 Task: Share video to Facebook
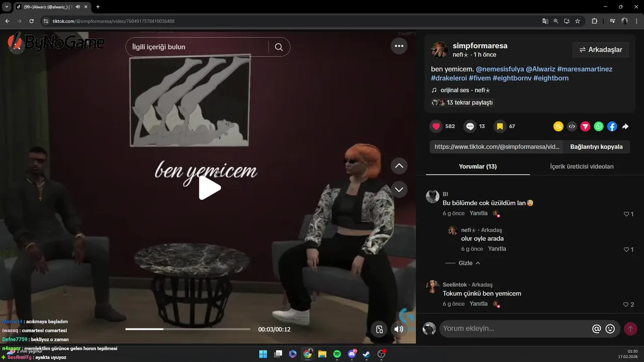coord(612,127)
